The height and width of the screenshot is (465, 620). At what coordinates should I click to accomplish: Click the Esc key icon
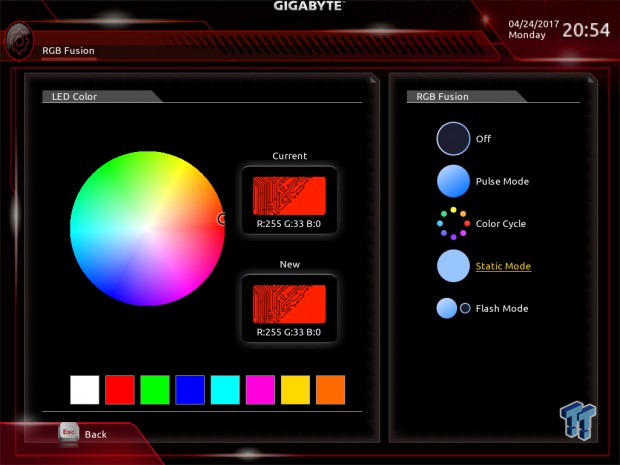coord(68,433)
